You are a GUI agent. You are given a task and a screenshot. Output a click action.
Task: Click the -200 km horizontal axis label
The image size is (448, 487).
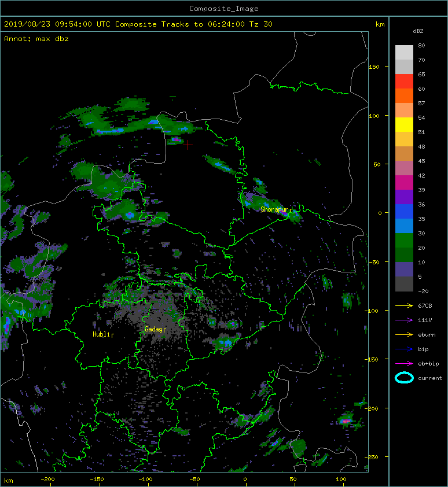(48, 479)
